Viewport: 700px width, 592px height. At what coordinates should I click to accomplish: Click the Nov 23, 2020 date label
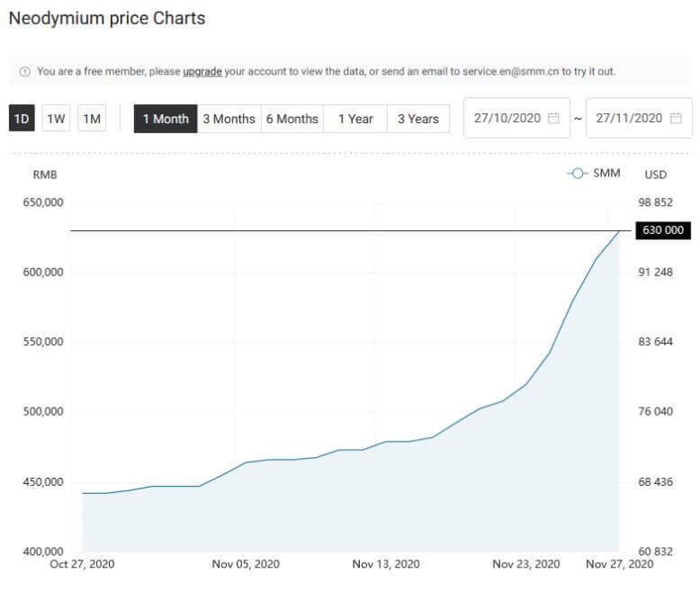(525, 564)
